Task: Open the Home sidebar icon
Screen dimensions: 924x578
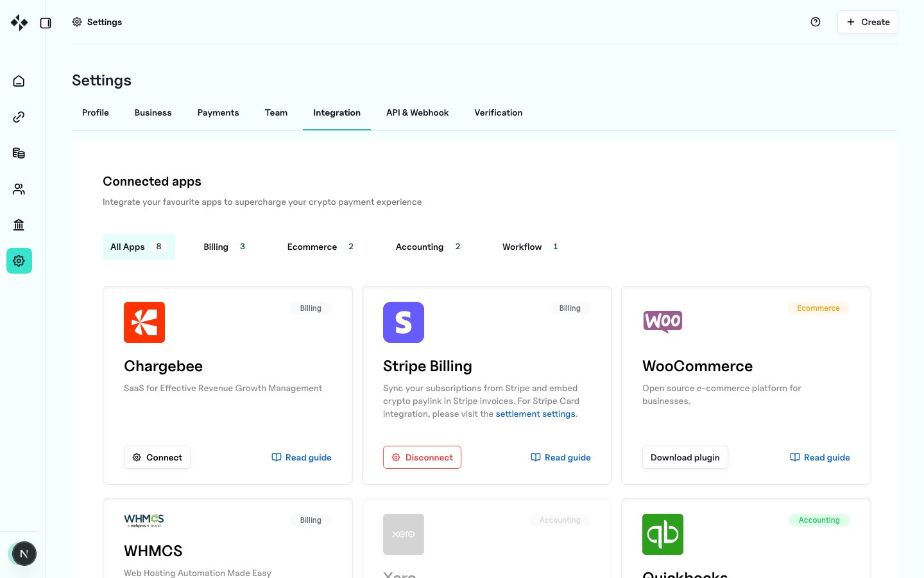Action: pyautogui.click(x=19, y=81)
